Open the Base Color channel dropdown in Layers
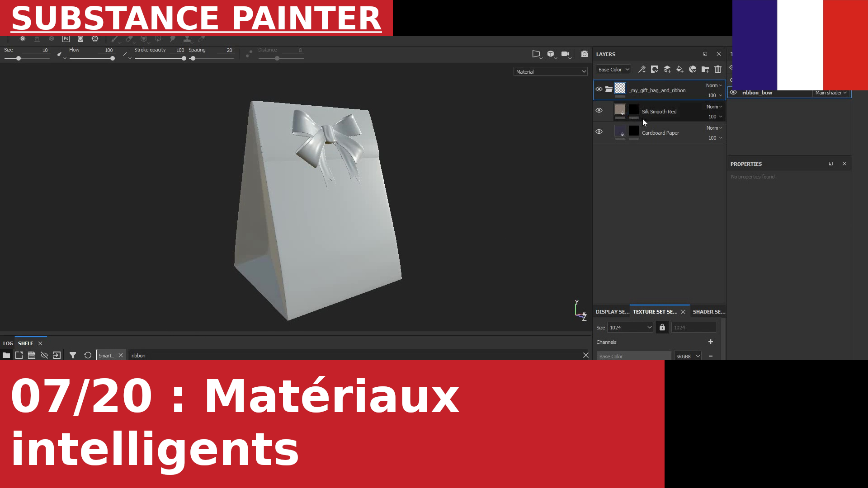The width and height of the screenshot is (868, 488). (x=613, y=70)
